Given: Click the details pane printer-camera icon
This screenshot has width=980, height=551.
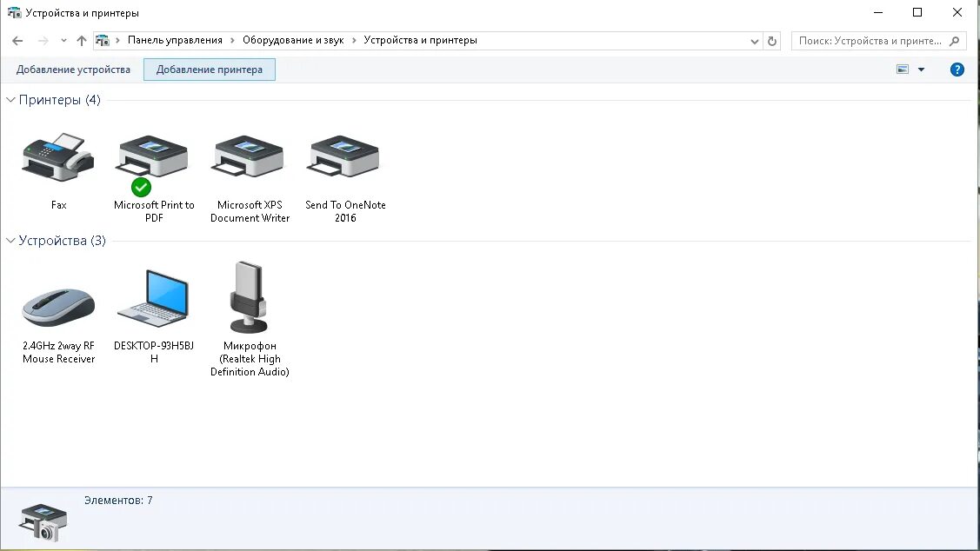Looking at the screenshot, I should tap(43, 521).
